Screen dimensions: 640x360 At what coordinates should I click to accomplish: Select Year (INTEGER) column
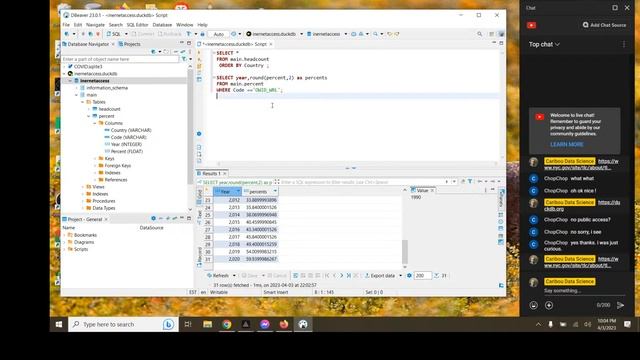click(x=126, y=144)
